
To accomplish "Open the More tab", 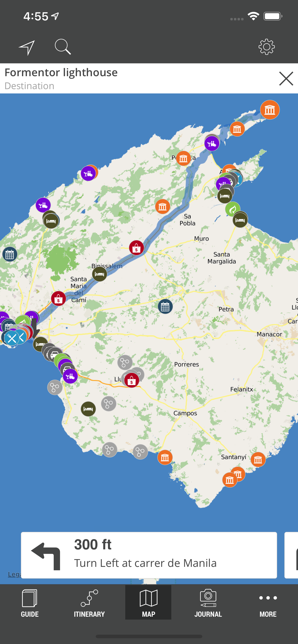I will click(268, 603).
